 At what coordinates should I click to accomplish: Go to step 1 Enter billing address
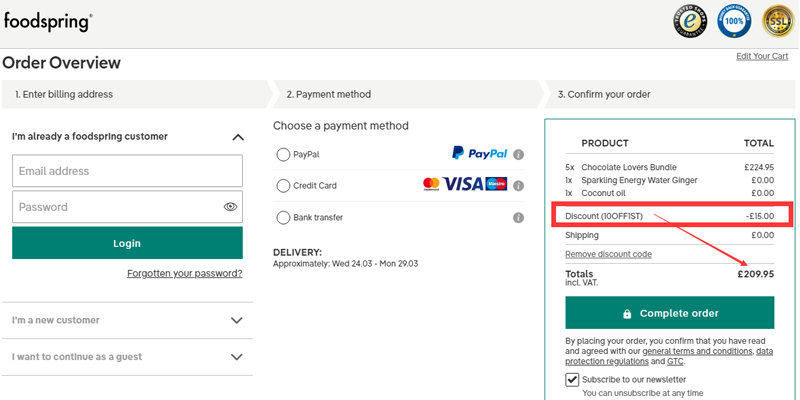tap(135, 94)
